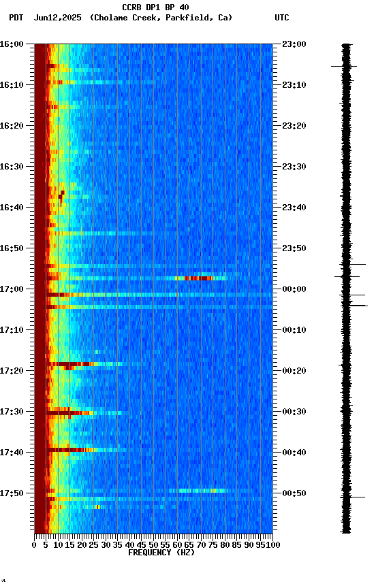The width and height of the screenshot is (376, 588).
Task: Click the 17:20 PDT time label
Action: pos(12,371)
